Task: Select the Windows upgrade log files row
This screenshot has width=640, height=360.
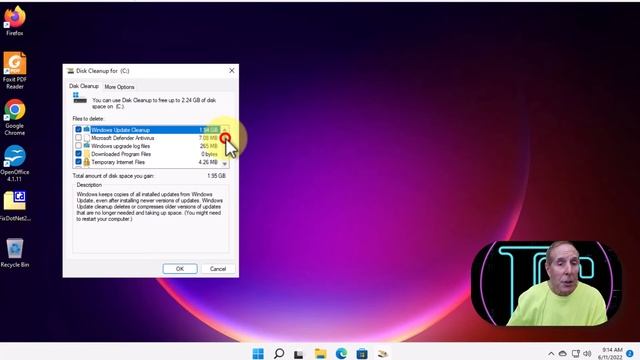Action: pos(147,146)
